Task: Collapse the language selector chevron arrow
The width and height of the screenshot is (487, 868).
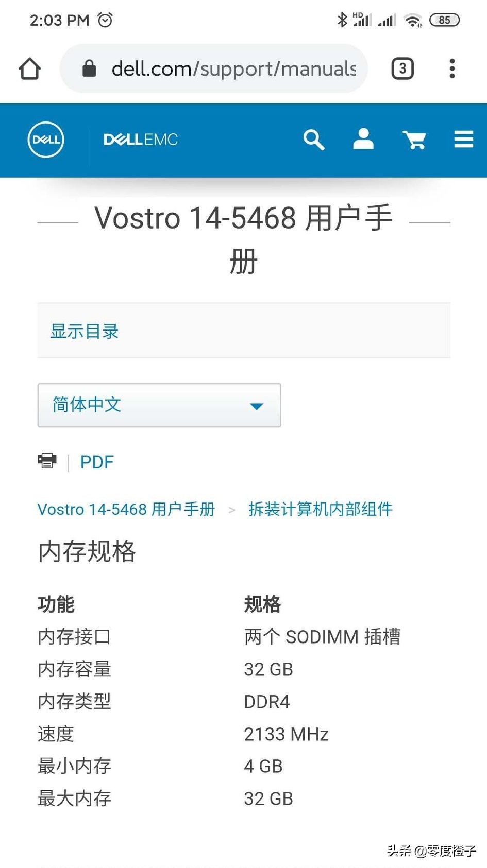Action: (x=256, y=406)
